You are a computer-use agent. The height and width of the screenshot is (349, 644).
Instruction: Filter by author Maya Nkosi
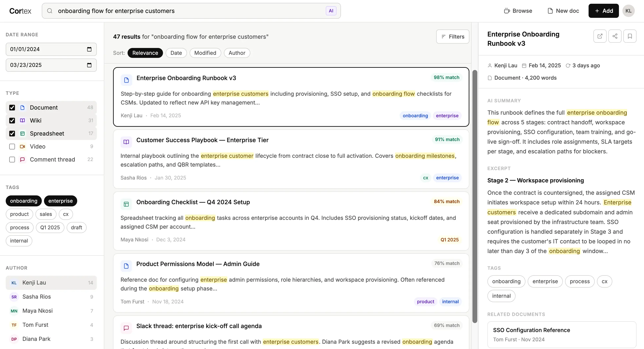click(x=51, y=311)
